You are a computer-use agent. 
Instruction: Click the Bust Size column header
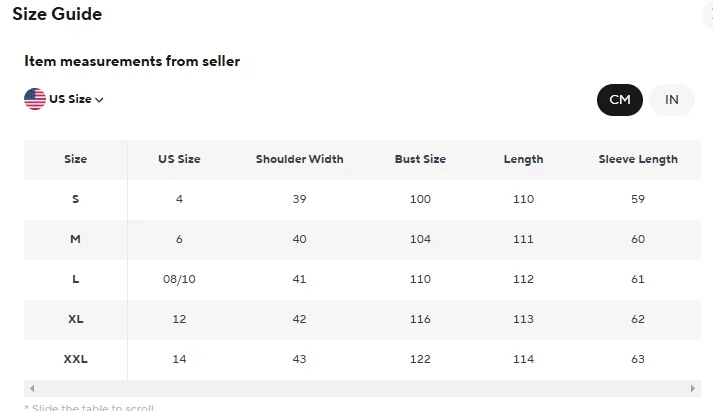pyautogui.click(x=420, y=159)
